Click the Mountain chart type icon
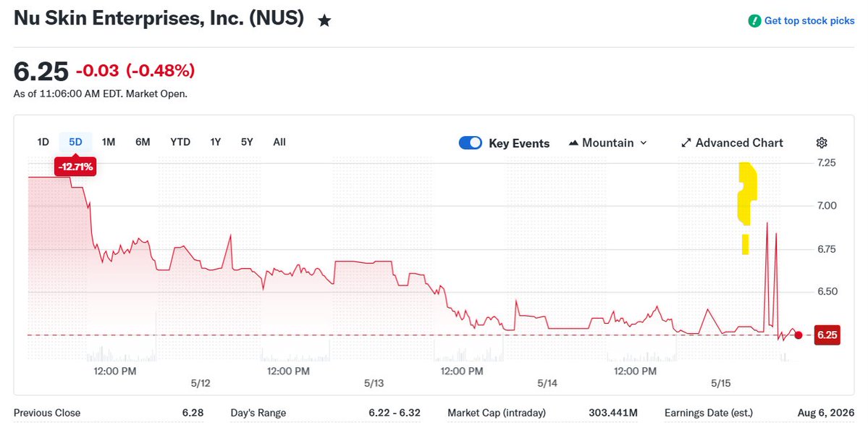Image resolution: width=868 pixels, height=423 pixels. click(573, 143)
